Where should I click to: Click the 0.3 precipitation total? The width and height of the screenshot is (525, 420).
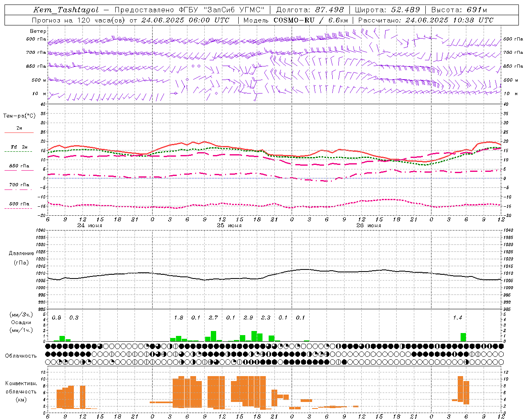[74, 317]
